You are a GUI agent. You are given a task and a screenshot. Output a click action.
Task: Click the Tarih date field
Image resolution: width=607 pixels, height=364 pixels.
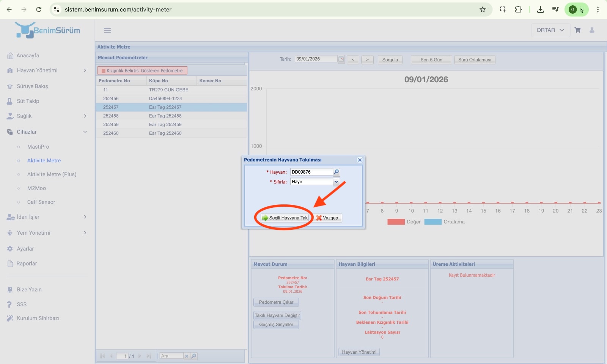coord(316,59)
